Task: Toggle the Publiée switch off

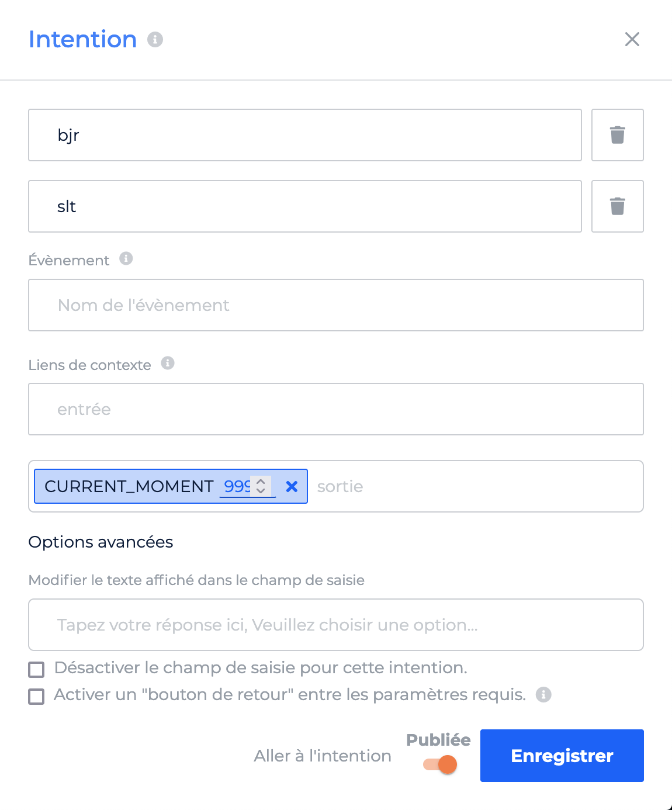Action: coord(440,764)
